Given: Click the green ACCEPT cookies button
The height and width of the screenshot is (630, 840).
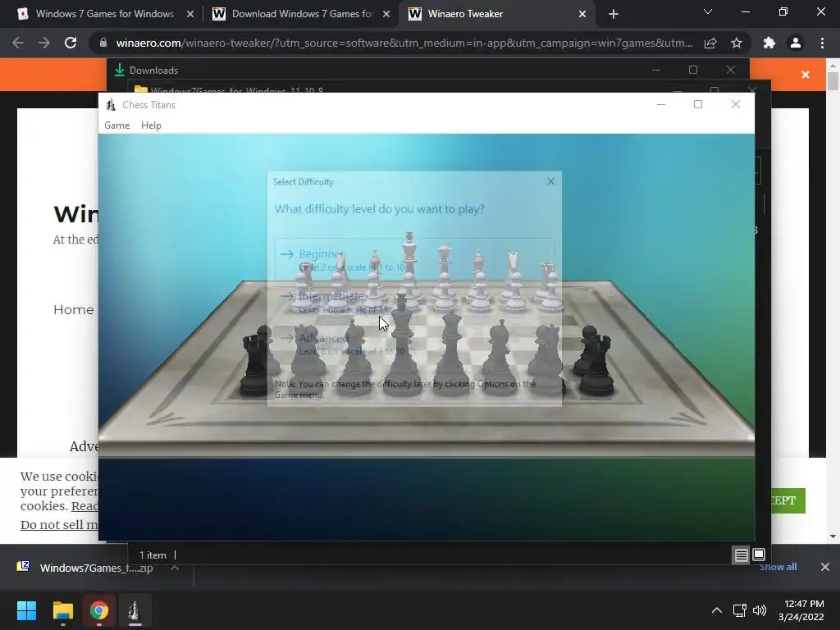Looking at the screenshot, I should coord(788,500).
